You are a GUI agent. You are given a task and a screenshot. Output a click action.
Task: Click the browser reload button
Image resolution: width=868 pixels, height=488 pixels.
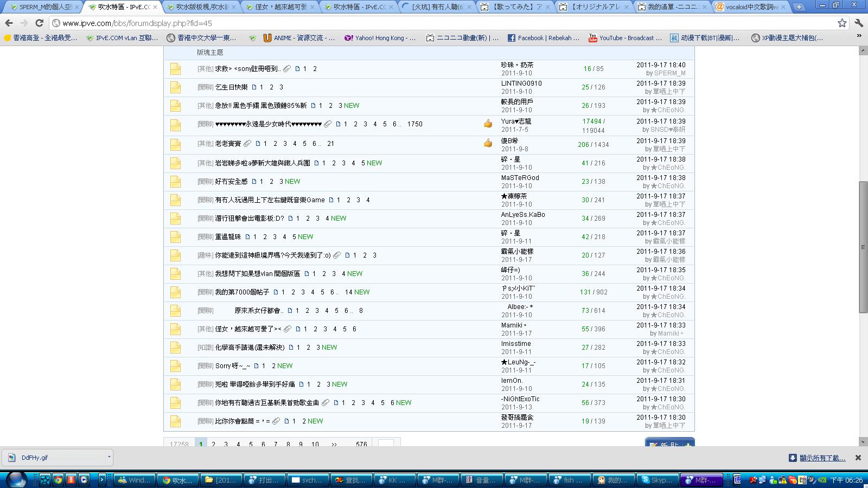click(x=39, y=23)
